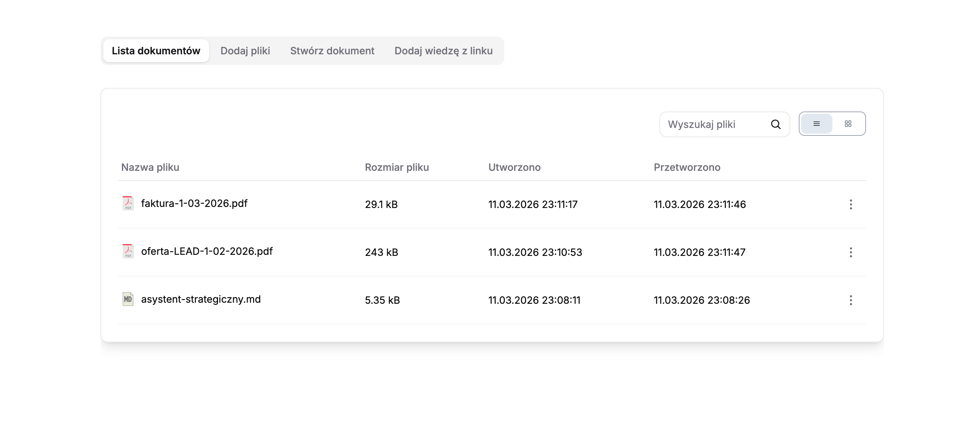The height and width of the screenshot is (426, 980).
Task: Open file name asystent-strategiczny.md
Action: coord(201,299)
